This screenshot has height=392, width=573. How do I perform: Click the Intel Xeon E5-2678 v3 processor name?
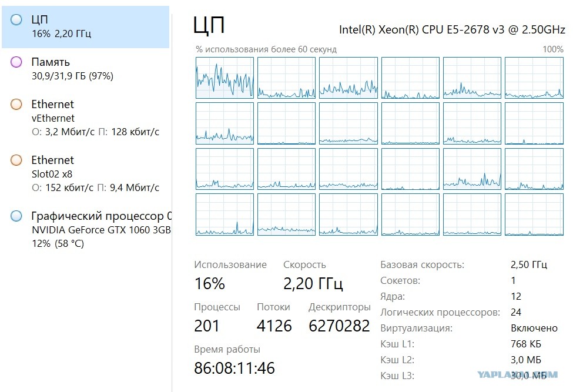452,29
